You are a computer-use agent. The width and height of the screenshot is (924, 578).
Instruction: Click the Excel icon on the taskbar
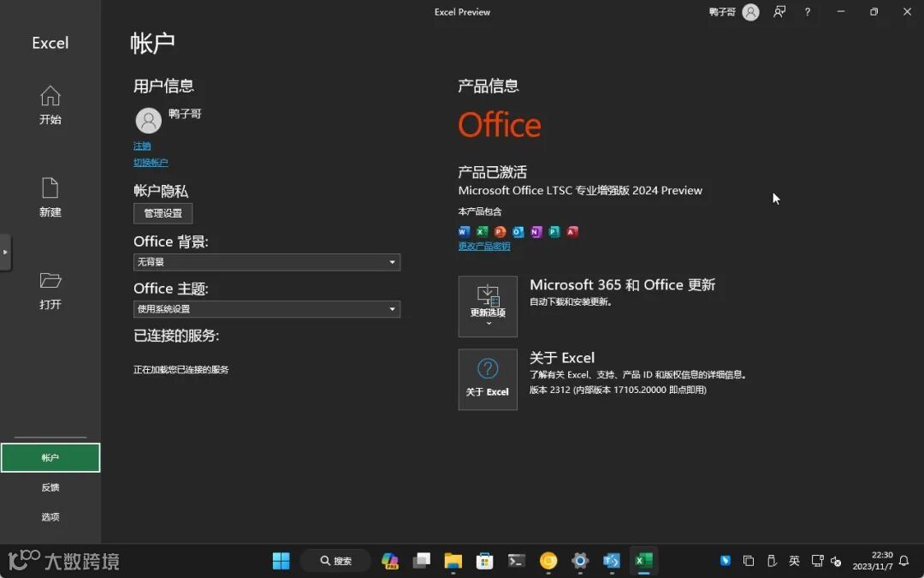point(643,560)
